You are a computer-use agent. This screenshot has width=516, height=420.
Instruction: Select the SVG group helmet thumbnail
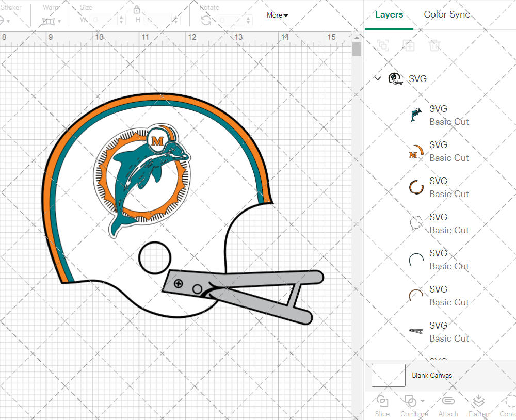click(395, 78)
